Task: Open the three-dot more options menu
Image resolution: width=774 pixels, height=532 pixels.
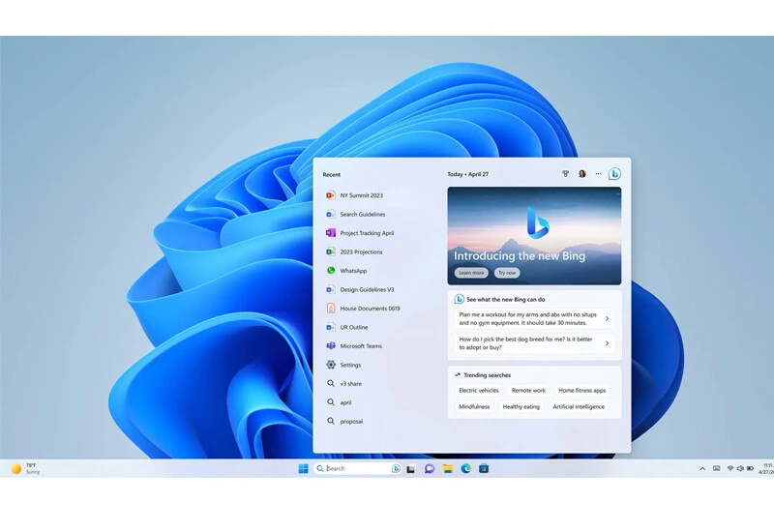Action: point(598,174)
